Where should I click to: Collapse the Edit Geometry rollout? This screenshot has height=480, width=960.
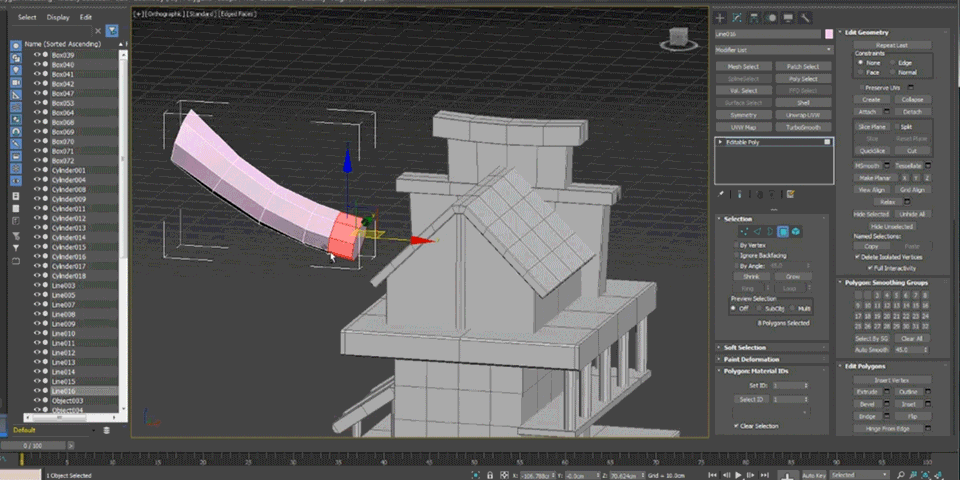[866, 32]
